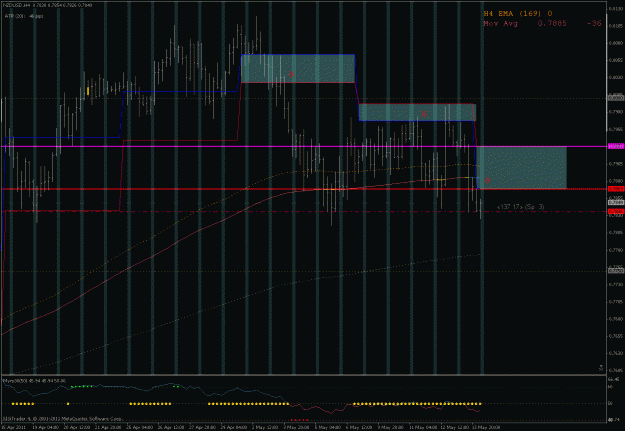Click the '15 Apr 2011' date on the time axis
The image size is (625, 431).
click(12, 427)
